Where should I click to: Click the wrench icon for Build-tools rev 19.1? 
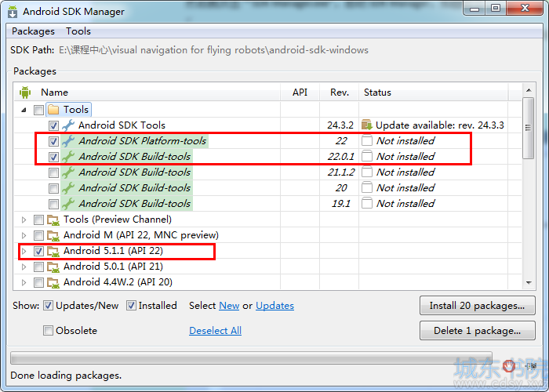(x=68, y=204)
